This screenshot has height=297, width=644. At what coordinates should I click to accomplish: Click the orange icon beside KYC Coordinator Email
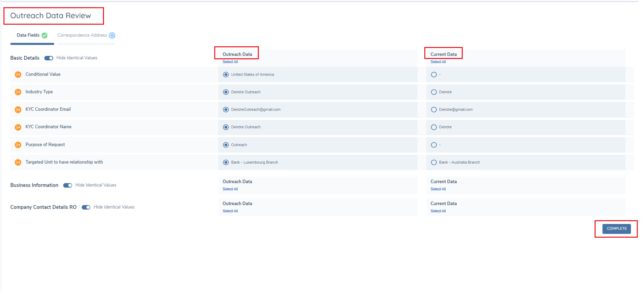click(x=18, y=110)
